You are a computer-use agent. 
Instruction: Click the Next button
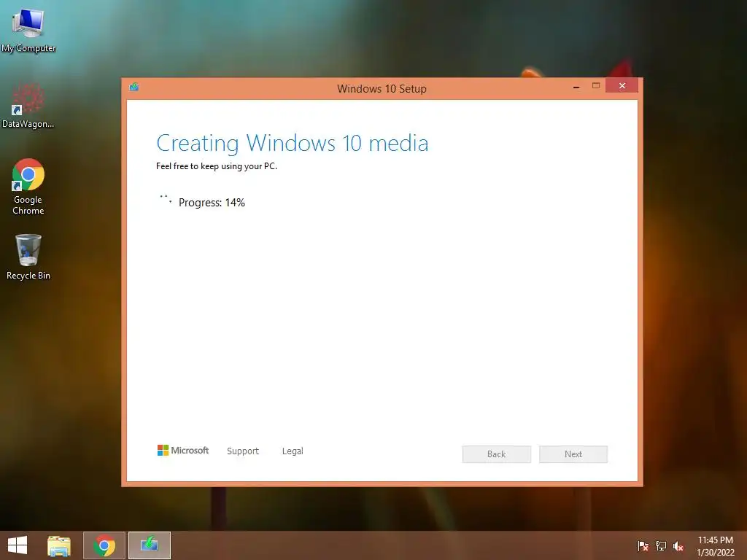point(573,454)
